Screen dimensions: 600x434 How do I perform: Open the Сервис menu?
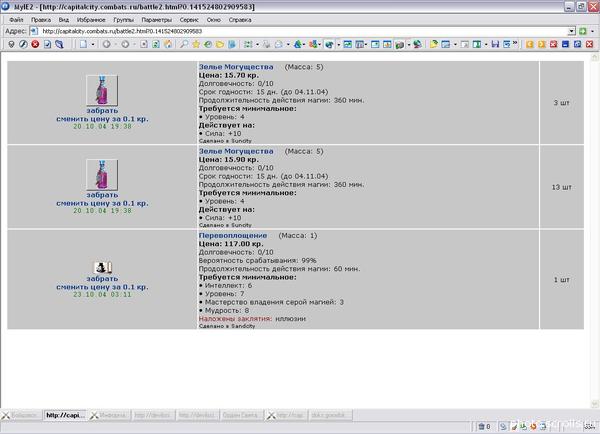tap(189, 20)
